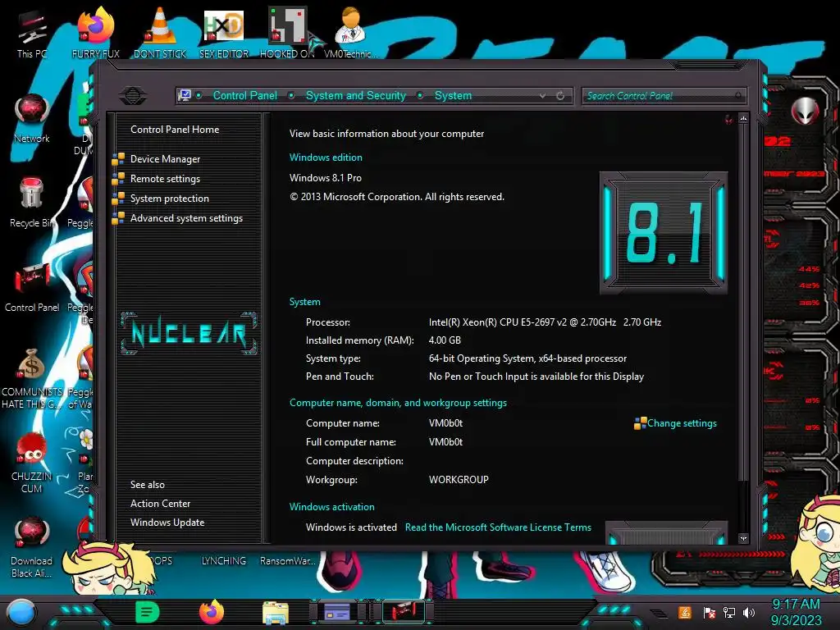Open the HOOKED ON desktop shortcut
Image resolution: width=840 pixels, height=630 pixels.
287,32
